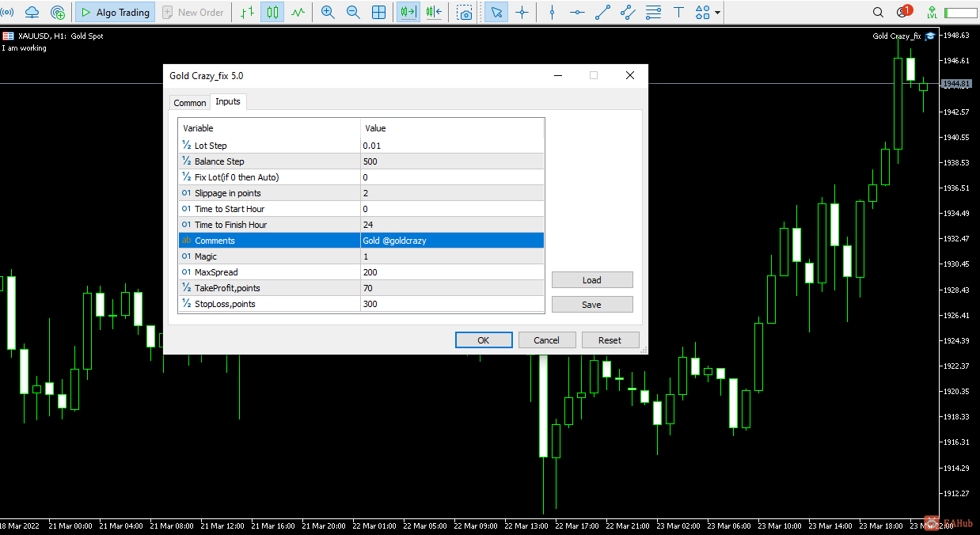The image size is (980, 535).
Task: Select the Comments variable row
Action: (x=361, y=241)
